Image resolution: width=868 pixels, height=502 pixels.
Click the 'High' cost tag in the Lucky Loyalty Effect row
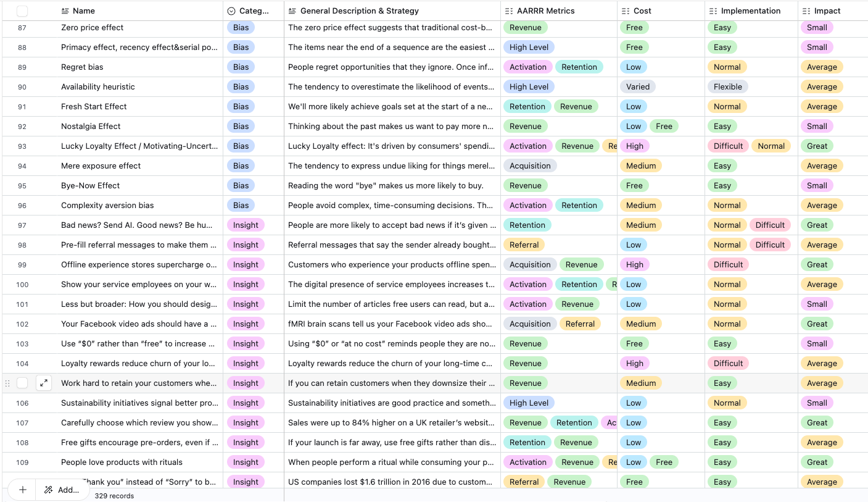[634, 146]
